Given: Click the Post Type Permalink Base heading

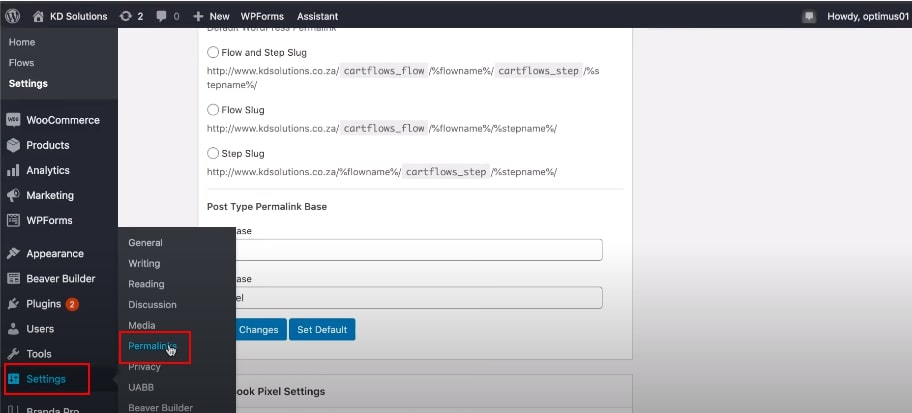Looking at the screenshot, I should [x=267, y=206].
